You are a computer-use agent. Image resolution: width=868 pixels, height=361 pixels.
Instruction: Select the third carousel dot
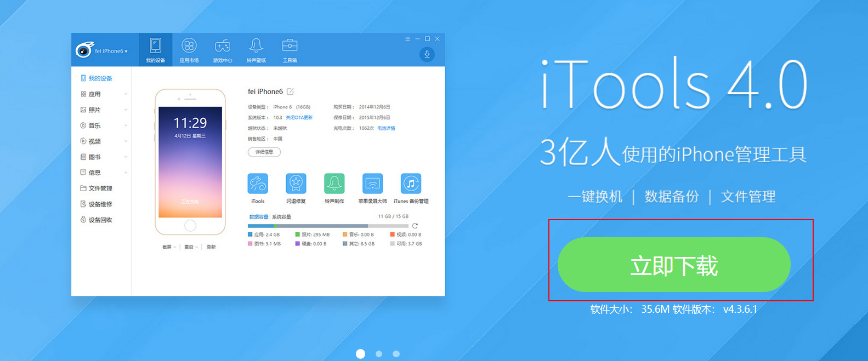coord(396,354)
